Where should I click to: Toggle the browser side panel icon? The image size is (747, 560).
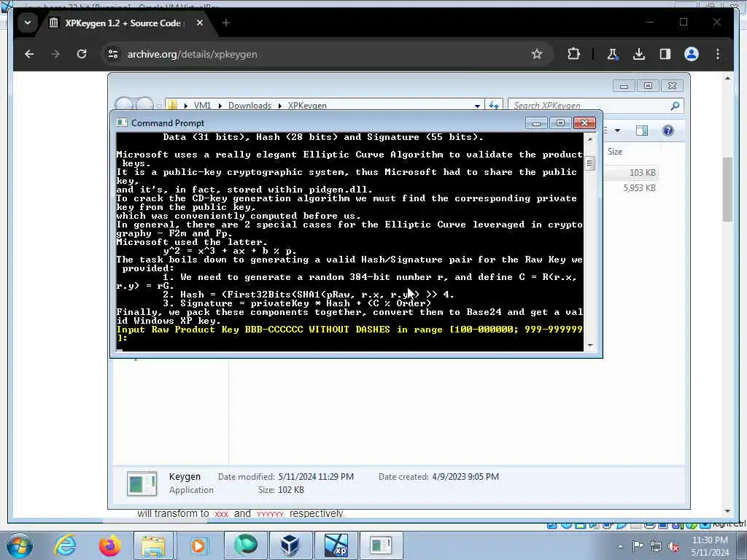(x=665, y=54)
